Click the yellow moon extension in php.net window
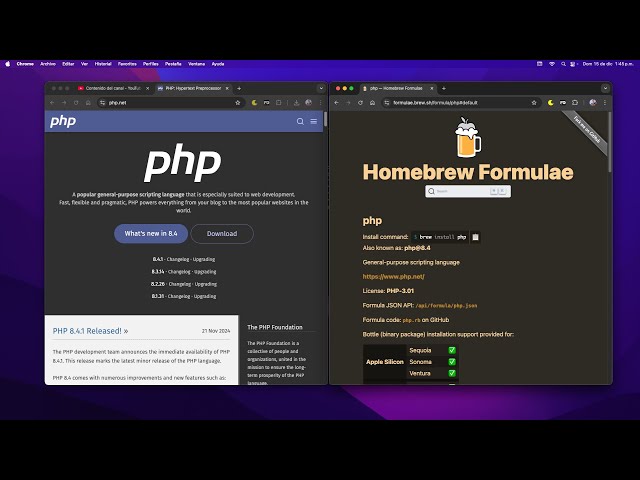This screenshot has height=480, width=640. tap(254, 103)
